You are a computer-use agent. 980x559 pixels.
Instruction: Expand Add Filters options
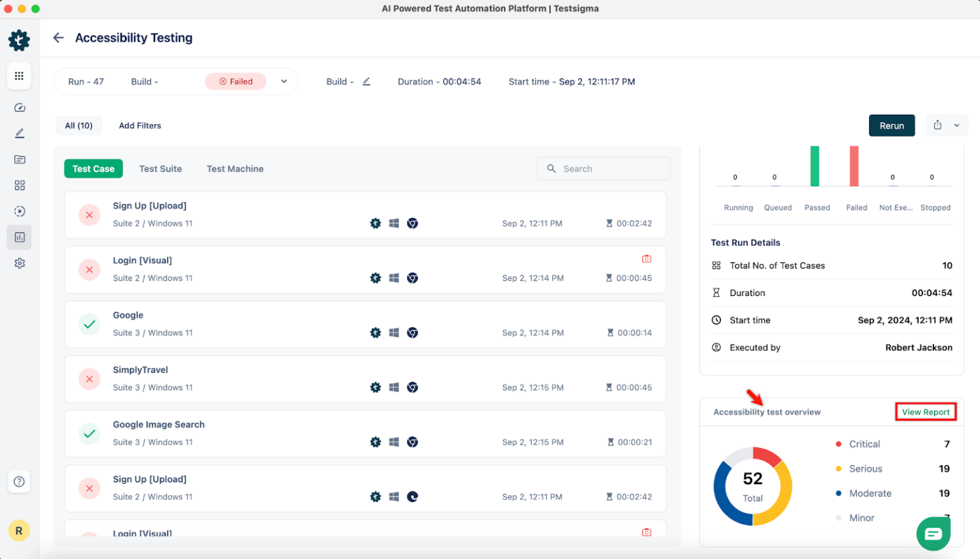[140, 125]
